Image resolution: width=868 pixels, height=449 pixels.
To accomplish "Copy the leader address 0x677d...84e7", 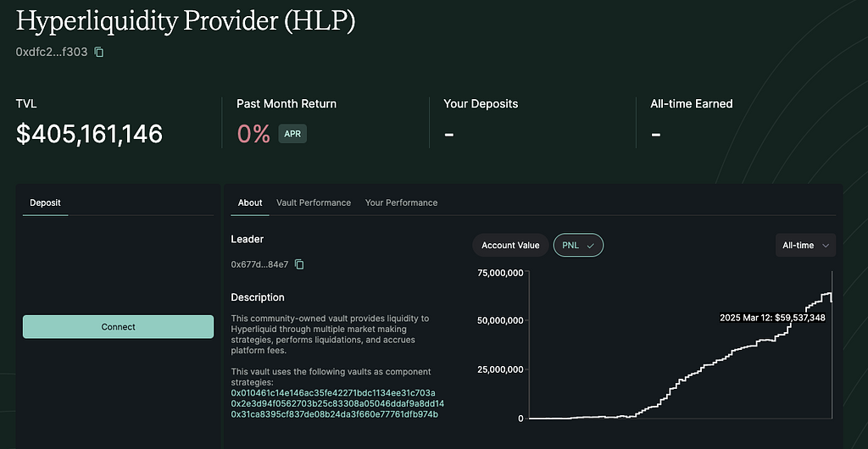I will (x=299, y=264).
